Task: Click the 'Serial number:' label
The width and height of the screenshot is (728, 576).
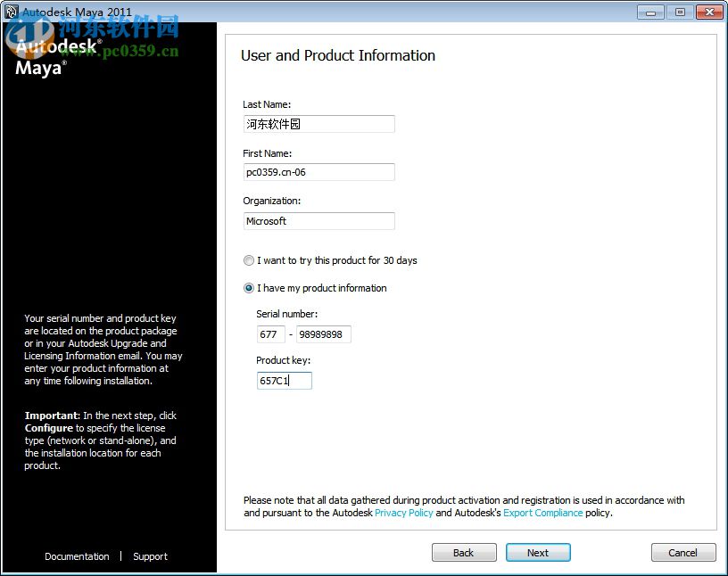Action: [x=287, y=314]
